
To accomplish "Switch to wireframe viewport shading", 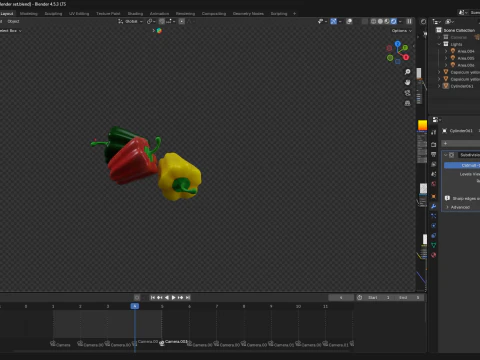I will (x=373, y=21).
